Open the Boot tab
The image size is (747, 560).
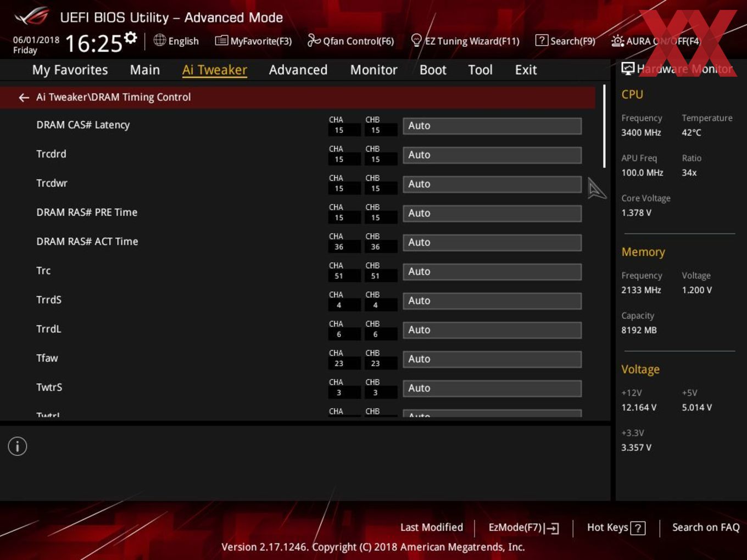point(433,70)
